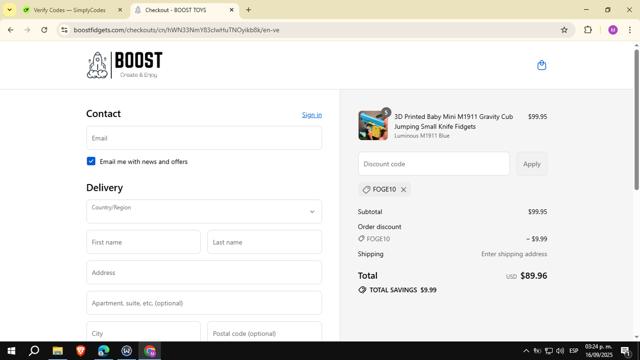
Task: Click the page vertical scrollbar
Action: 636,119
